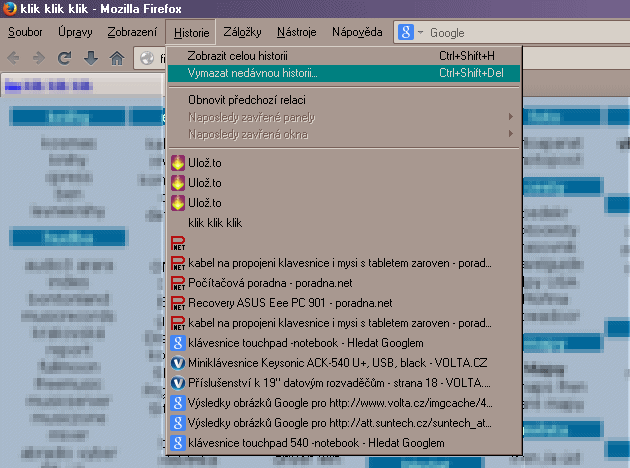Open Recovery ASUS Eee PC 901 entry
The image size is (630, 468).
[x=344, y=303]
